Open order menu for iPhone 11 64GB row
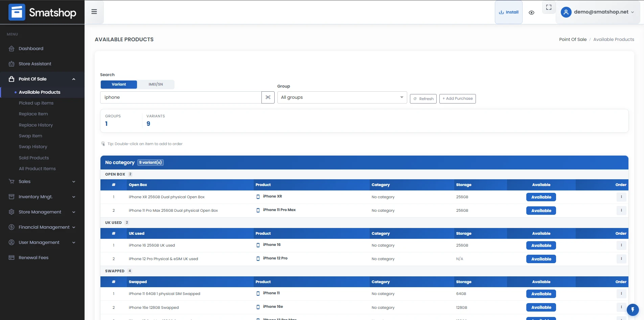 (x=621, y=294)
